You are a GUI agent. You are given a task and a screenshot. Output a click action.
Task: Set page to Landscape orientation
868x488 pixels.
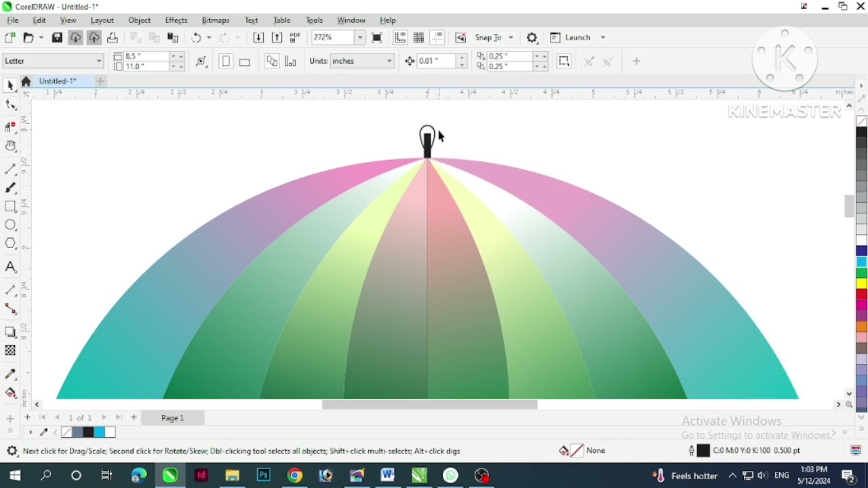[245, 62]
